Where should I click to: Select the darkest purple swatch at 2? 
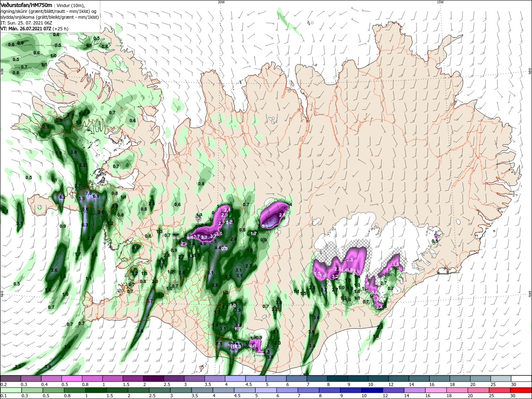point(153,379)
